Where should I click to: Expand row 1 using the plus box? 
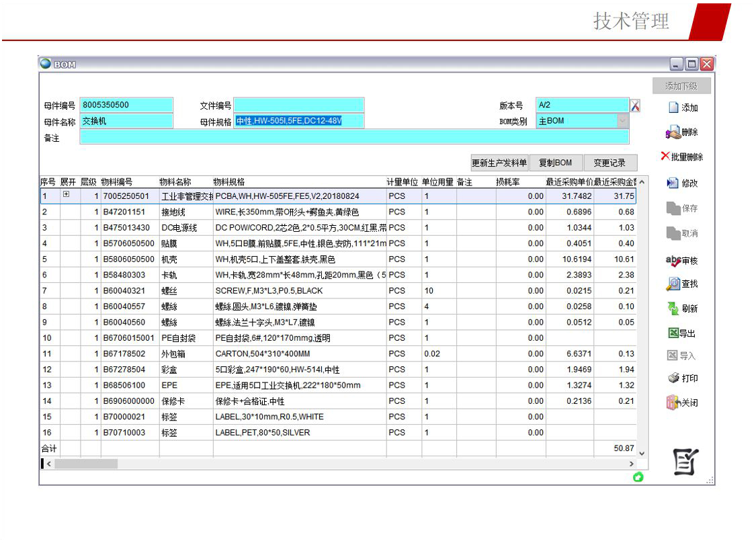tap(66, 195)
